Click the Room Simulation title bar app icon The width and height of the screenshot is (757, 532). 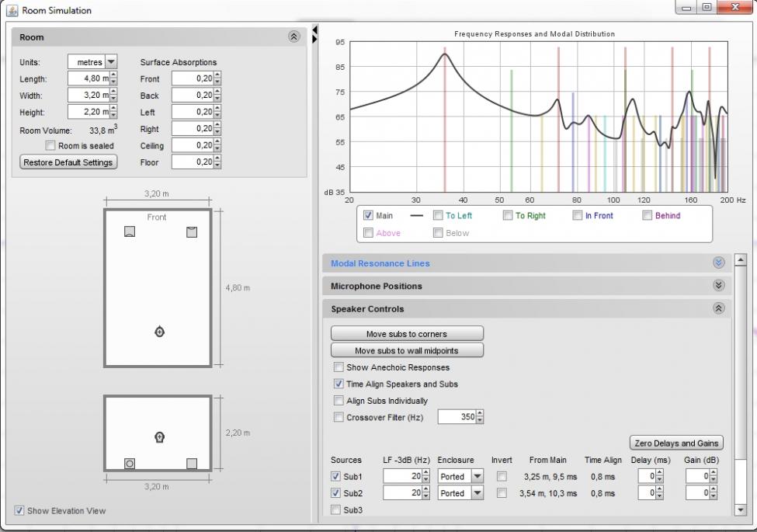[x=12, y=10]
